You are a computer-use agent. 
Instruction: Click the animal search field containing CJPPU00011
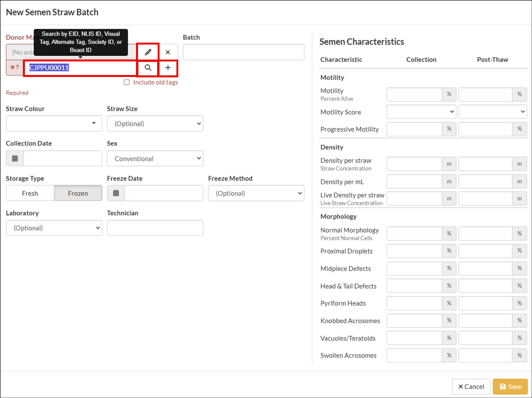[x=81, y=68]
